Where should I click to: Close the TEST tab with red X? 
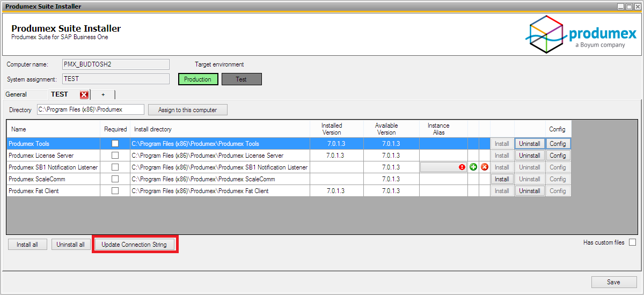(x=84, y=95)
